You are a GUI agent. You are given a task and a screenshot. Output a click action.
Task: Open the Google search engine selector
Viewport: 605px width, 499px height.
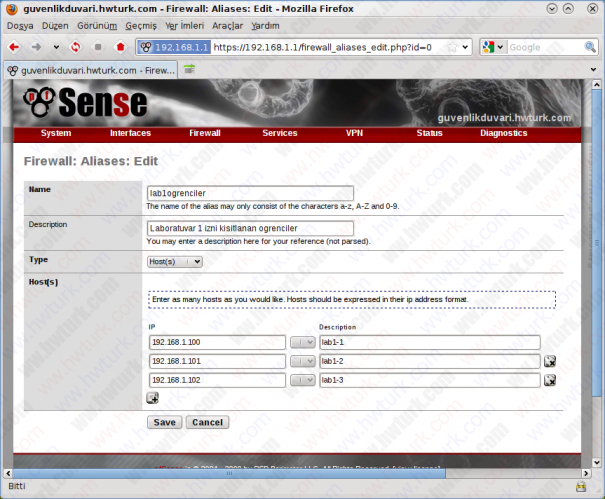coord(493,47)
